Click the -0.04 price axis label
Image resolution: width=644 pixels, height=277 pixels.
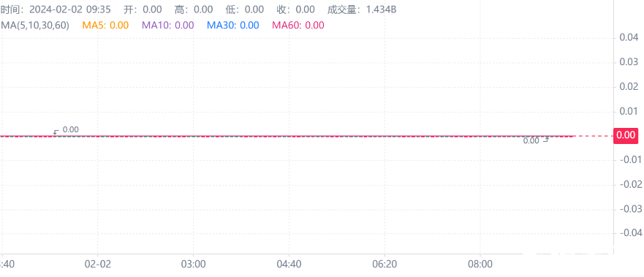(627, 233)
